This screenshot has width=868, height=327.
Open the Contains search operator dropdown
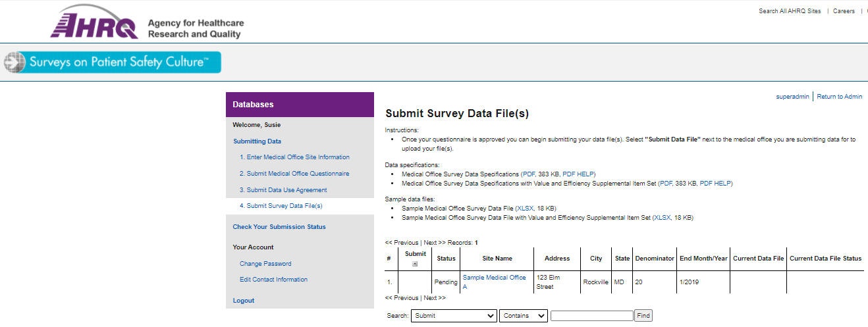tap(523, 316)
